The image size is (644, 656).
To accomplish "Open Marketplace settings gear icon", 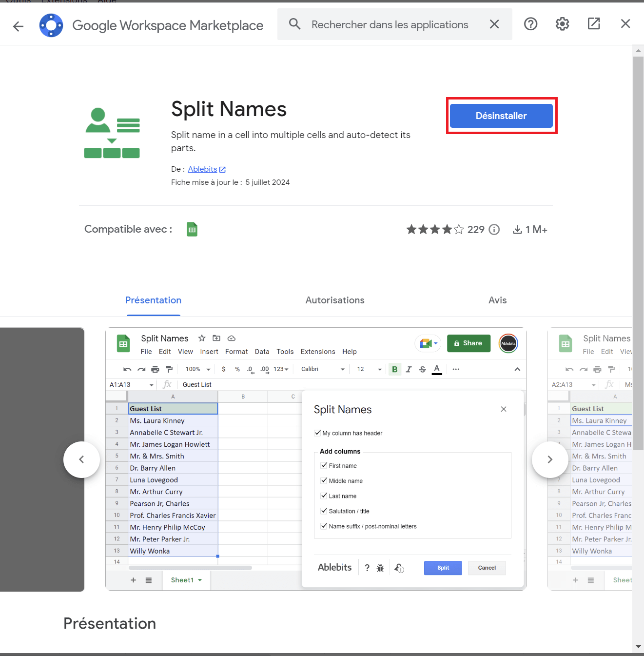I will coord(562,24).
